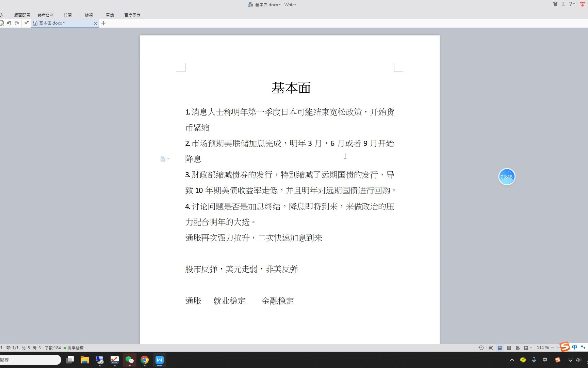
Task: Open the volume speaker tray icon
Action: pos(578,360)
